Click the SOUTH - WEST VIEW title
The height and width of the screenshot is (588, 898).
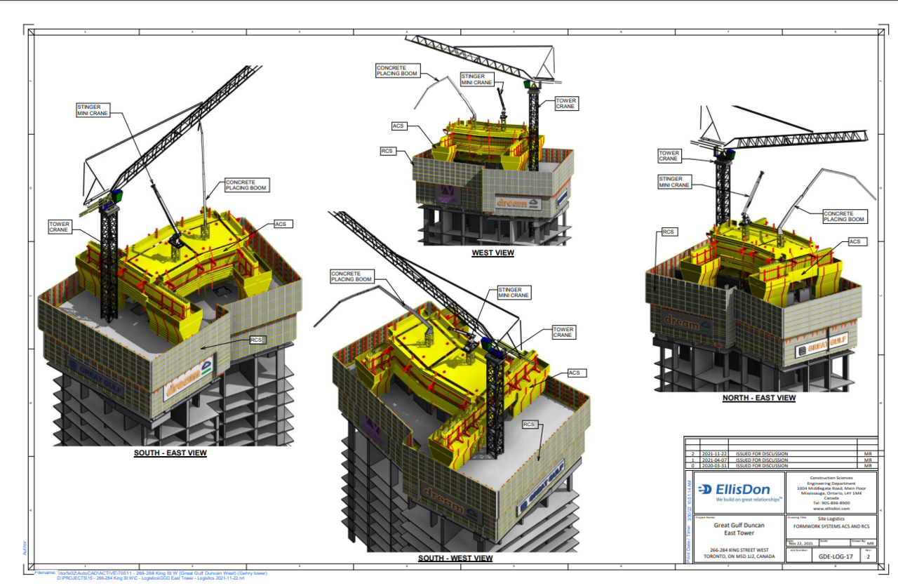(455, 559)
